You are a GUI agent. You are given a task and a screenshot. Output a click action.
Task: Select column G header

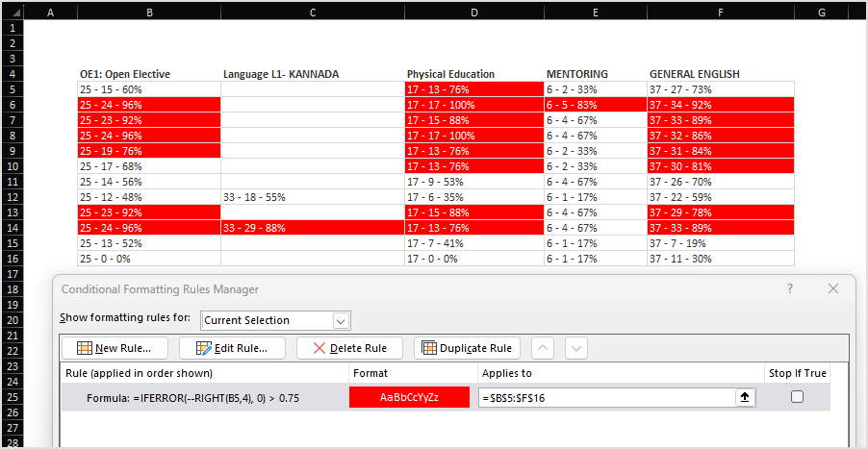click(821, 12)
